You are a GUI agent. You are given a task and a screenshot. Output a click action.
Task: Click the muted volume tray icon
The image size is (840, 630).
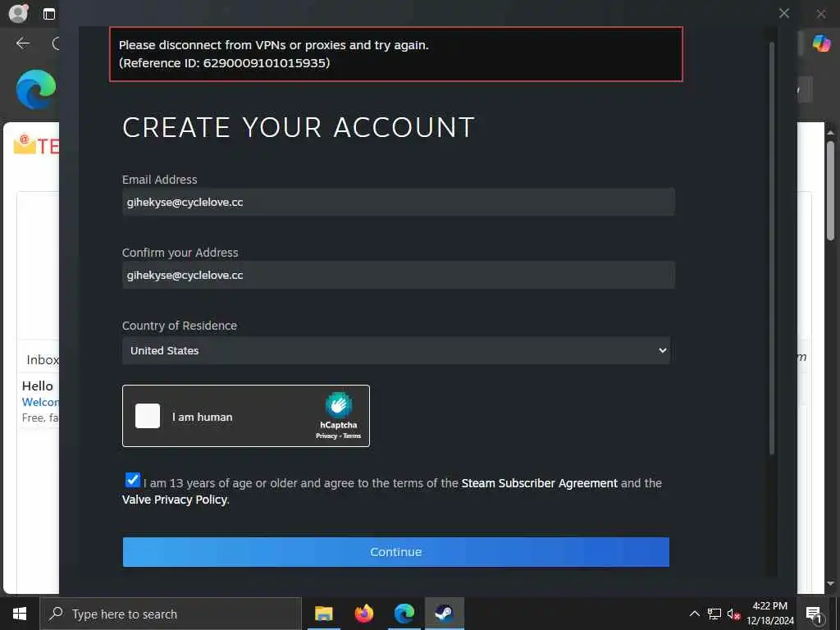pos(734,614)
